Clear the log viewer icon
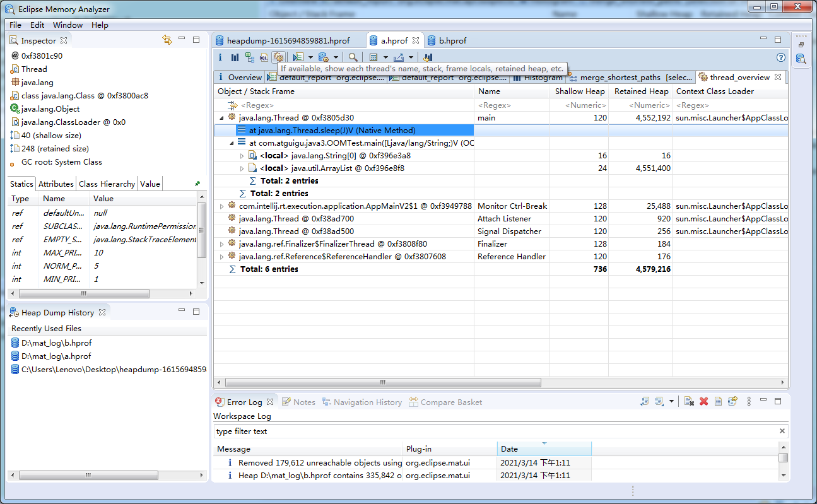 [690, 401]
